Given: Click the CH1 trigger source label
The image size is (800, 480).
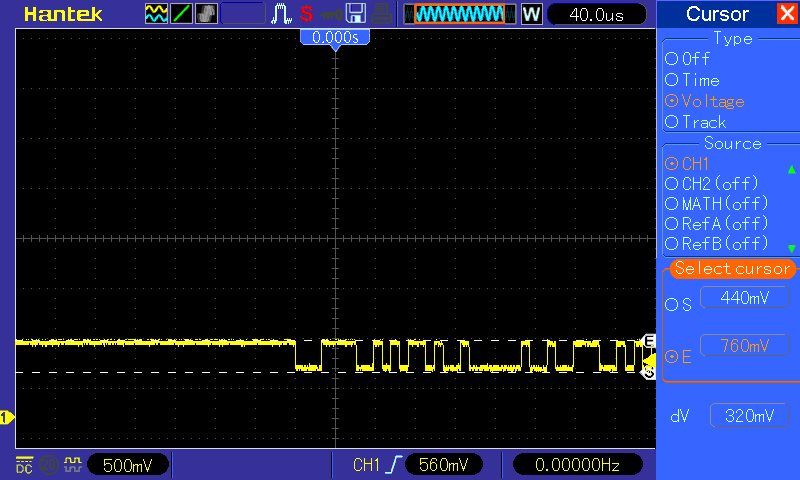Looking at the screenshot, I should tap(366, 465).
